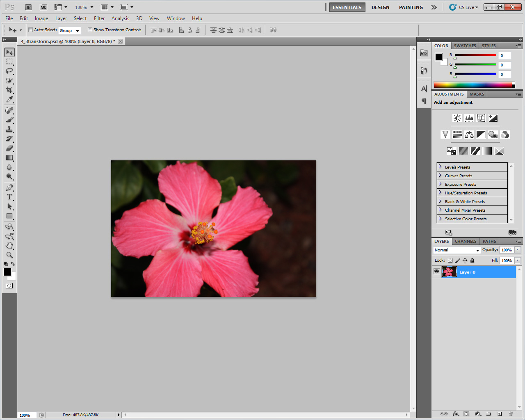Open CS Live services

pyautogui.click(x=464, y=7)
